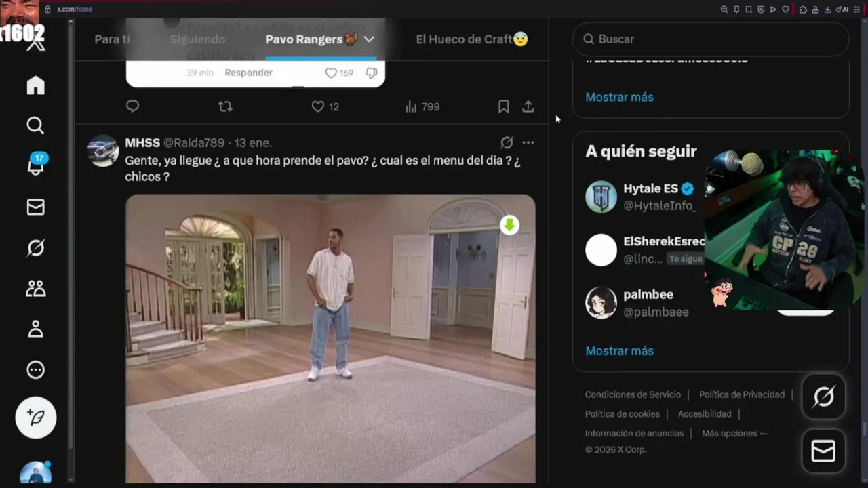Open Profile icon in left sidebar
868x488 pixels.
coord(35,329)
